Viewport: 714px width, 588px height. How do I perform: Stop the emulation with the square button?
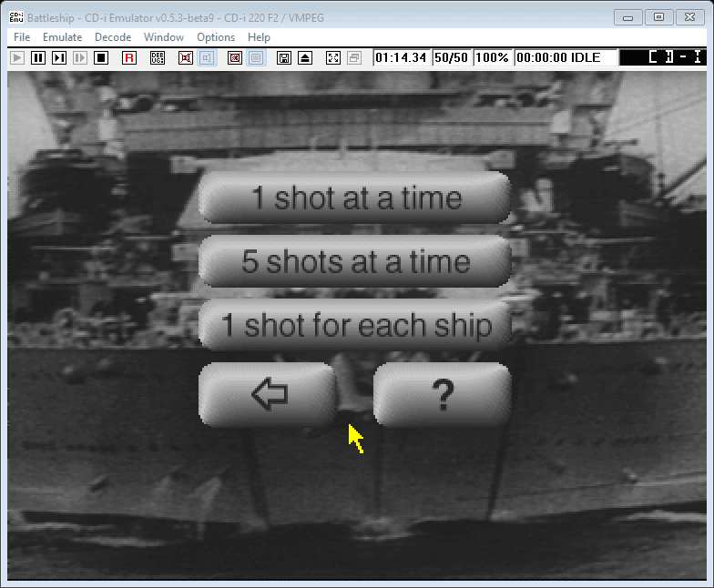pyautogui.click(x=101, y=57)
